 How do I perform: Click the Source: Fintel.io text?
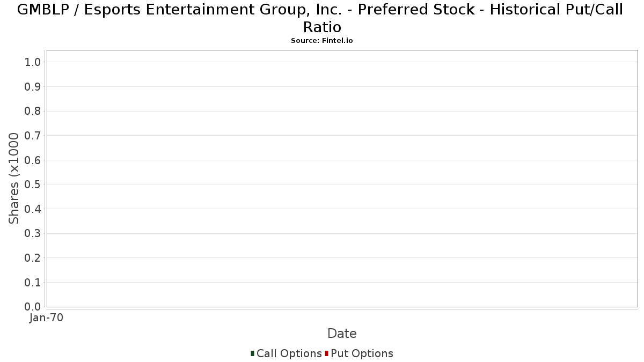click(x=321, y=41)
